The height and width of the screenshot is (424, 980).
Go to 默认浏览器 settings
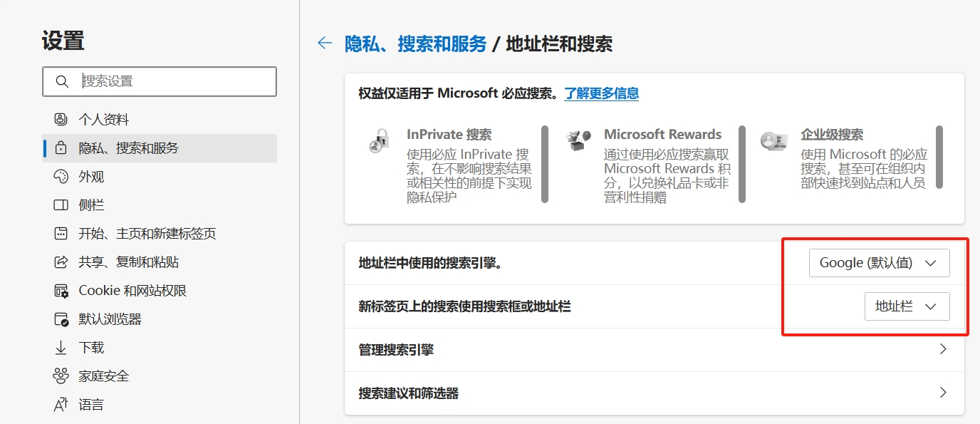pos(160,319)
